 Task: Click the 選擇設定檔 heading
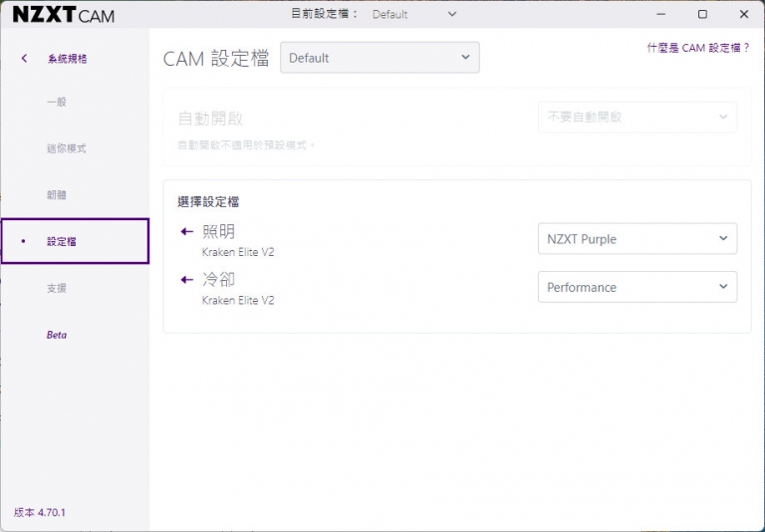[208, 201]
